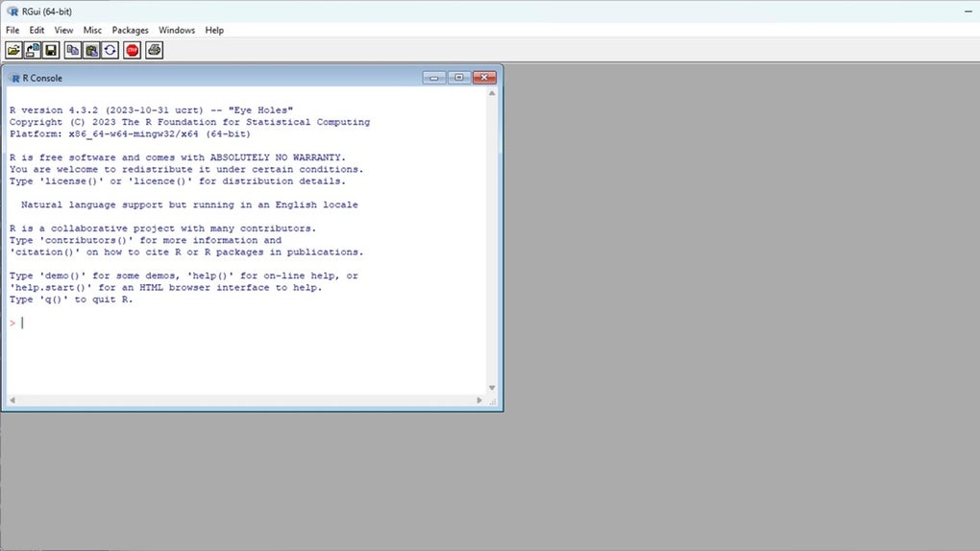
Task: Click the red Stop computation icon
Action: click(132, 50)
